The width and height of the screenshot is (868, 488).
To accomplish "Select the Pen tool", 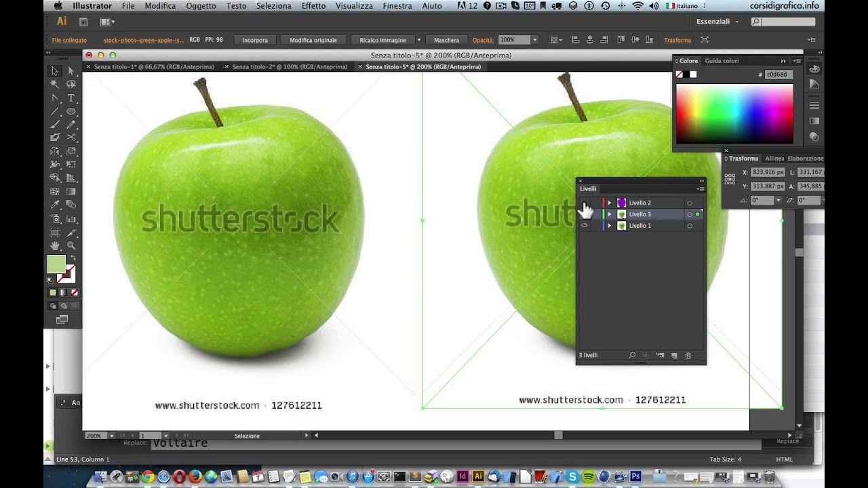I will click(x=55, y=98).
